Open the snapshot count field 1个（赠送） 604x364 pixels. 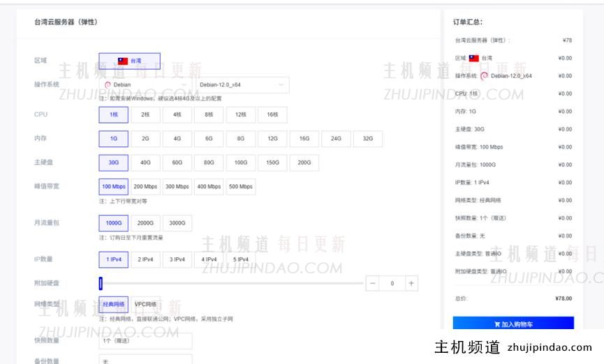(x=146, y=341)
